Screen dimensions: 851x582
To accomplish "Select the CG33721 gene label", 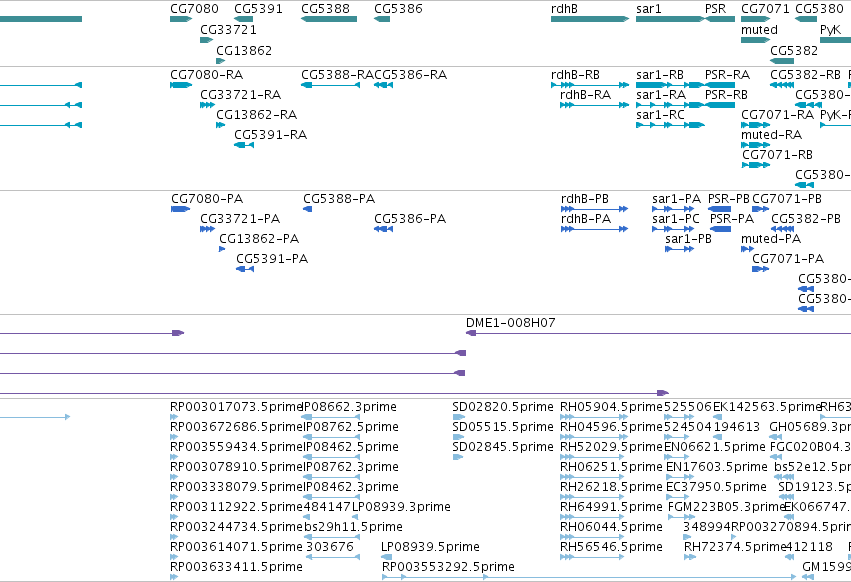I will tap(228, 30).
